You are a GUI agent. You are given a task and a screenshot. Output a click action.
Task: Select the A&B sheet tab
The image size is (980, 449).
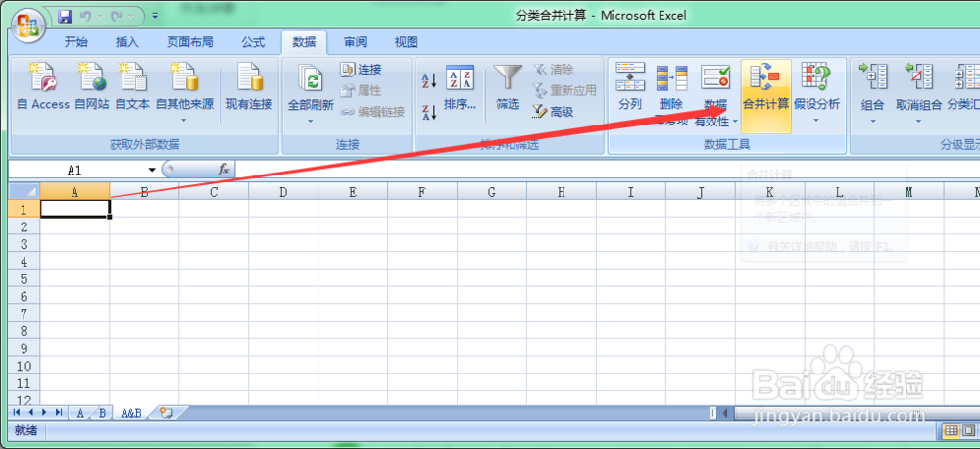tap(132, 413)
